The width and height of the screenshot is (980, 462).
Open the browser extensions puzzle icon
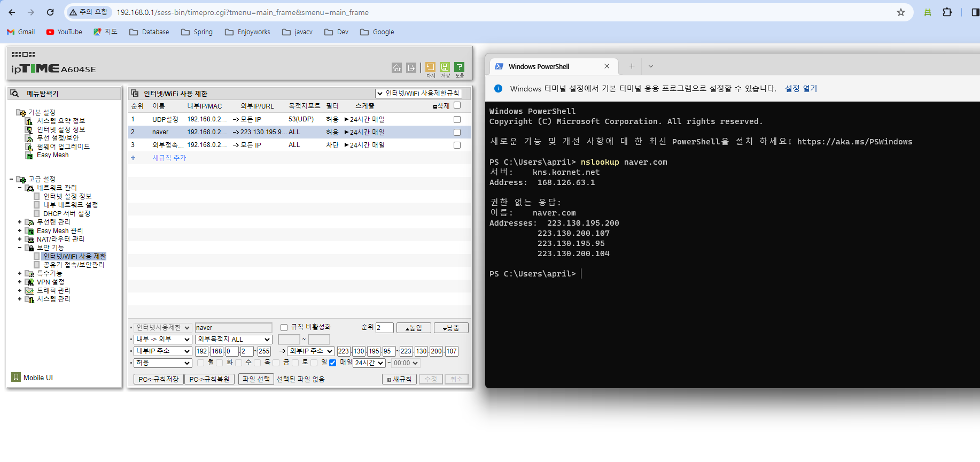(x=947, y=12)
